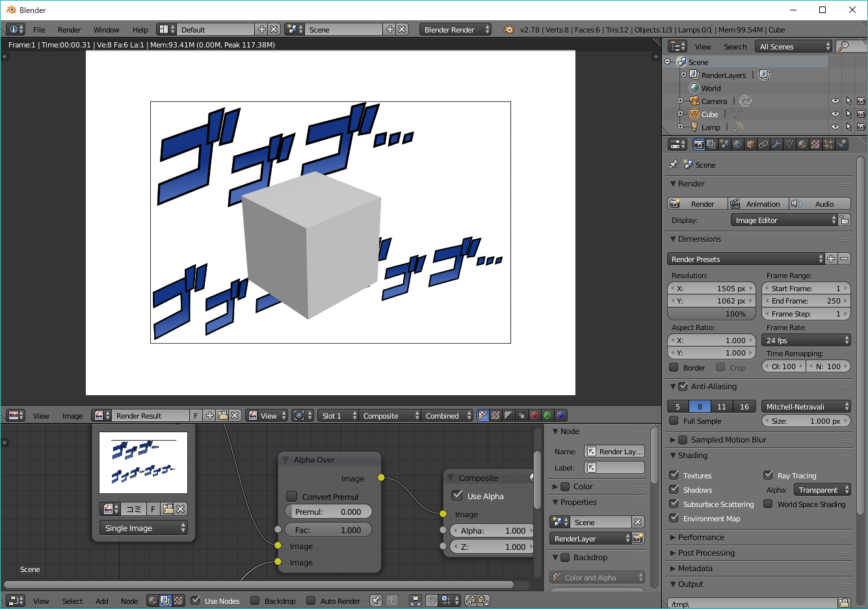Enable World Space Shading checkbox
The image size is (868, 609).
tap(769, 504)
